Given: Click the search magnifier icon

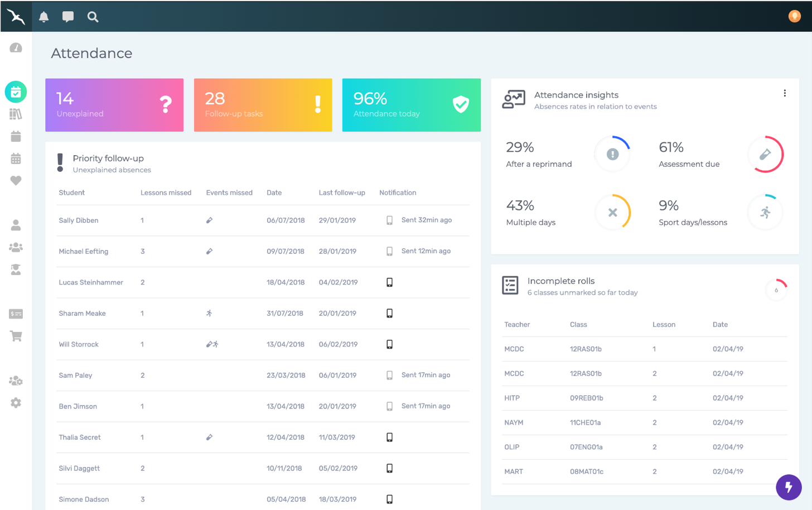Looking at the screenshot, I should coord(93,17).
